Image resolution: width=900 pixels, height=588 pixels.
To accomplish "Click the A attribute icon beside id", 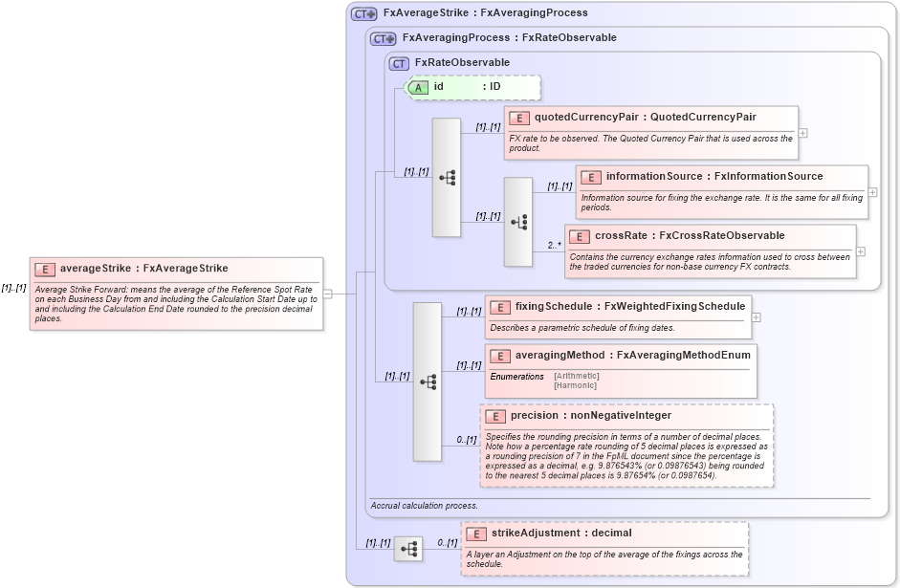I will coord(420,86).
